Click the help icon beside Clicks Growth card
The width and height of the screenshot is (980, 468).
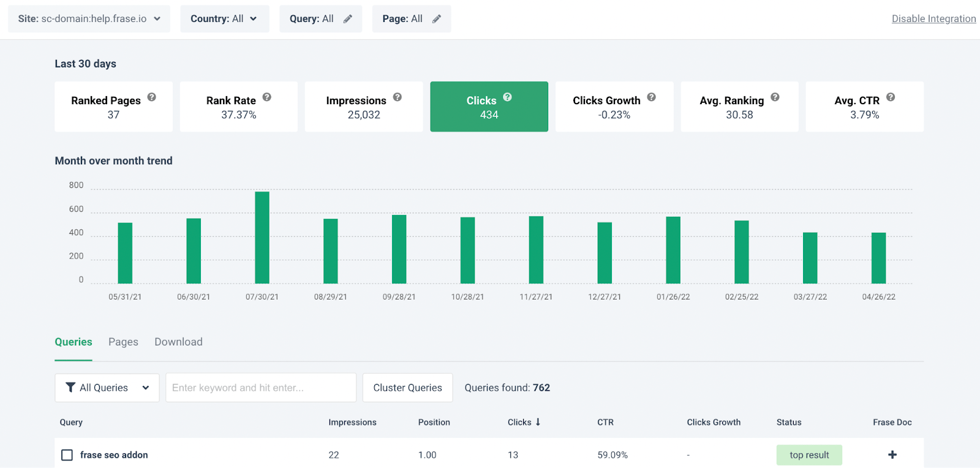[x=652, y=97]
